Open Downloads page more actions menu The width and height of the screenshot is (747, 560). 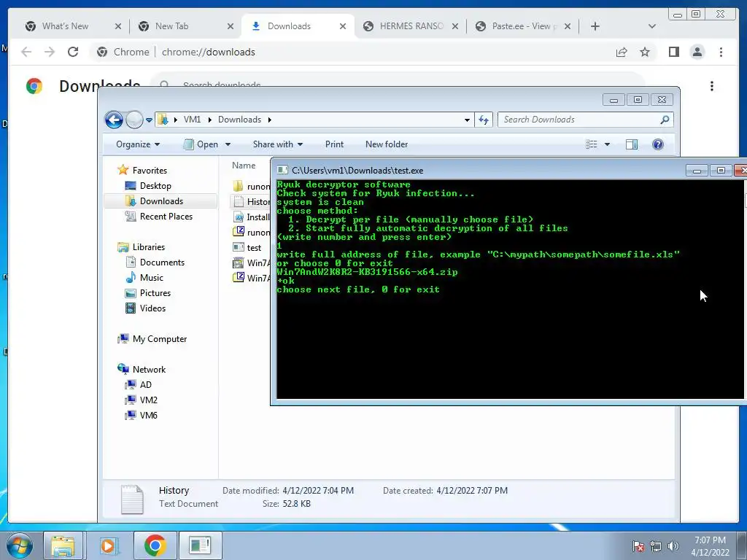click(x=712, y=86)
